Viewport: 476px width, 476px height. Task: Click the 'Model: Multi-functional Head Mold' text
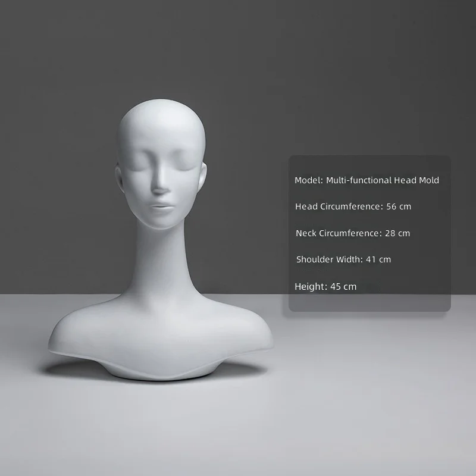point(367,180)
